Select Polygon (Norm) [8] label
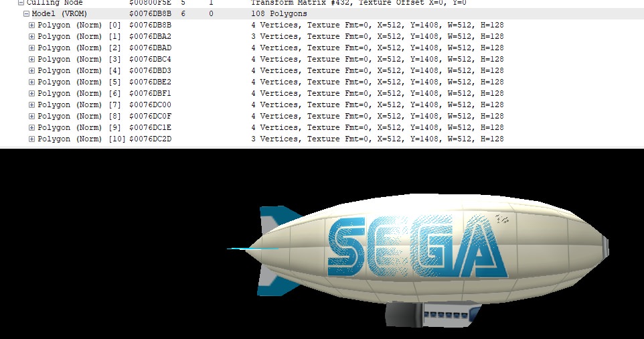 coord(79,117)
